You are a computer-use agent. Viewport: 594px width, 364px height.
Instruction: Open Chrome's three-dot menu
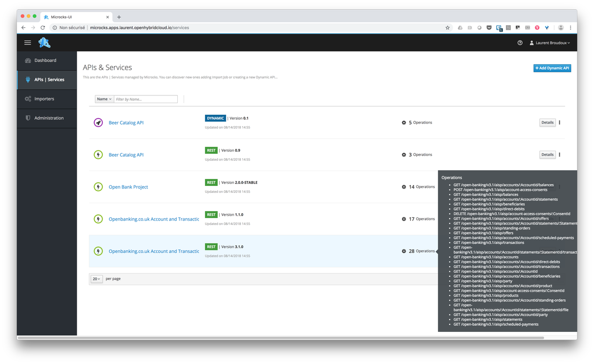(571, 28)
